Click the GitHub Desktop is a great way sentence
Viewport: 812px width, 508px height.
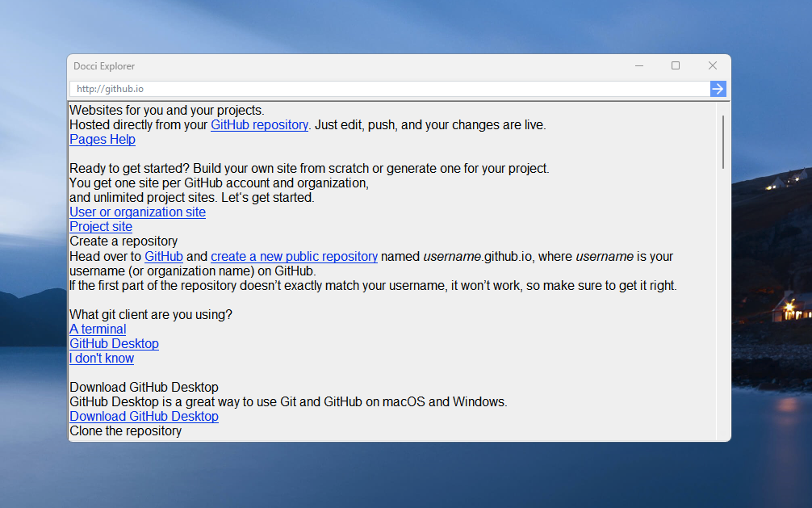coord(288,401)
